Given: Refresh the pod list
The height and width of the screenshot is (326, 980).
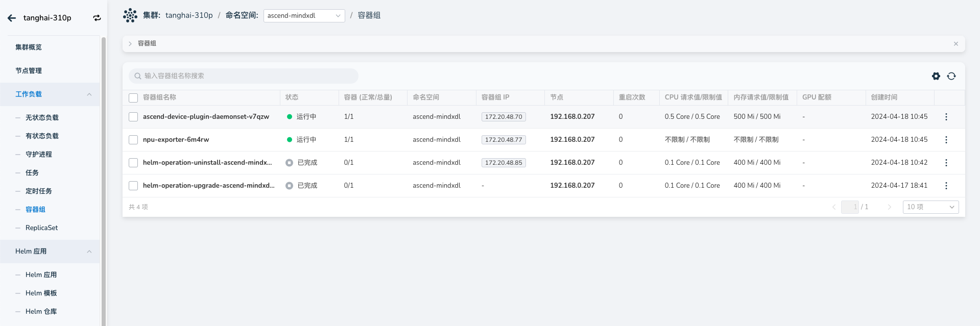Looking at the screenshot, I should tap(951, 76).
